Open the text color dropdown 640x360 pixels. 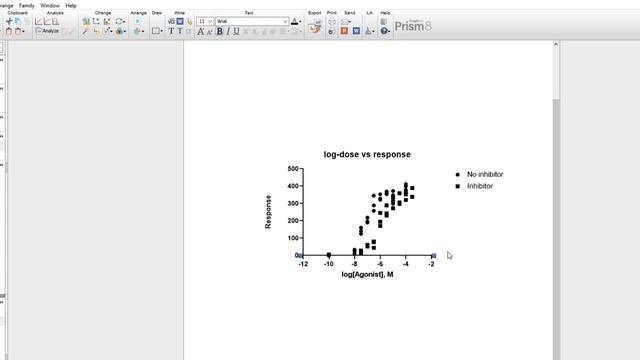tap(296, 21)
